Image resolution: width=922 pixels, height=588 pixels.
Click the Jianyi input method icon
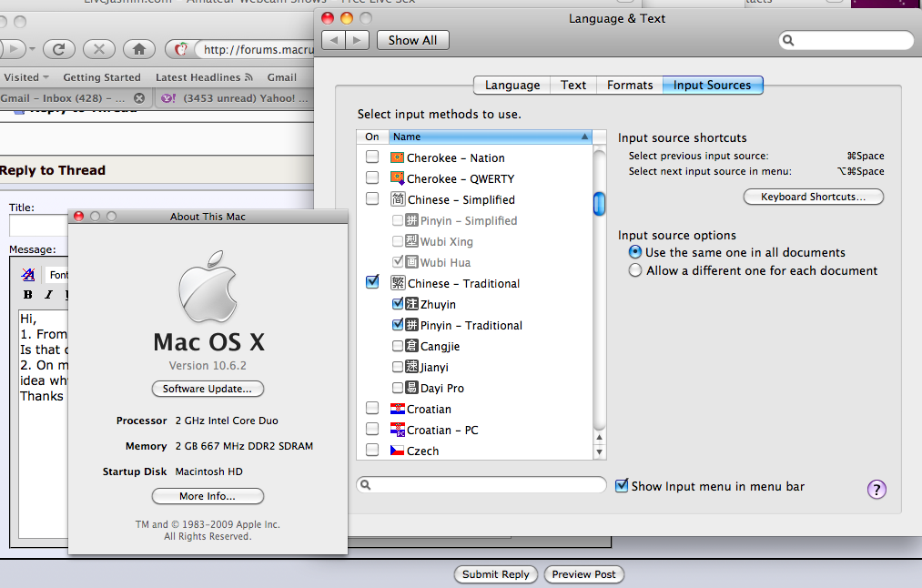411,367
